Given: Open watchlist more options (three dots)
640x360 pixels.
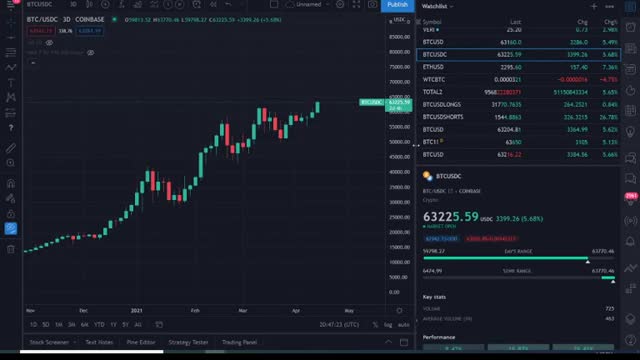Looking at the screenshot, I should coord(609,6).
